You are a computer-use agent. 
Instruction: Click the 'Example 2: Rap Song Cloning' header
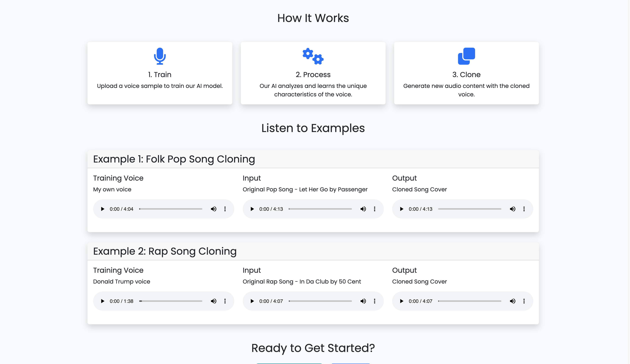[x=165, y=251]
